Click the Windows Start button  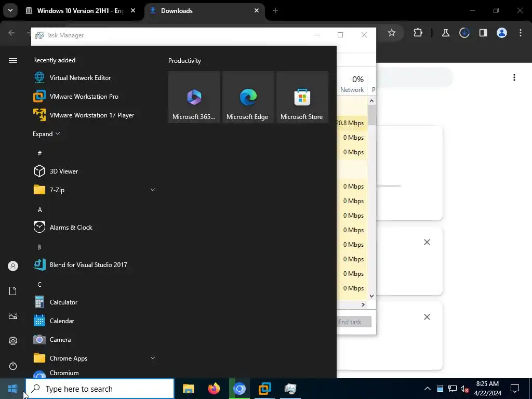coord(12,389)
